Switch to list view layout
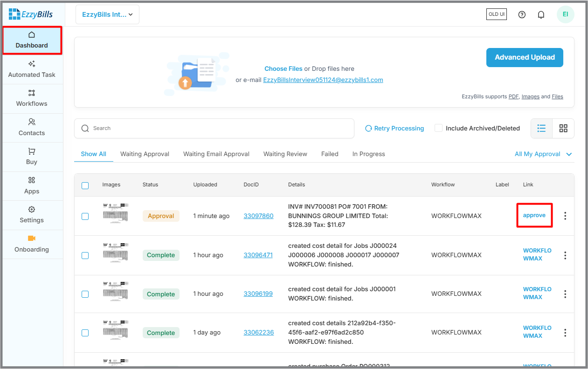The width and height of the screenshot is (588, 369). (541, 128)
